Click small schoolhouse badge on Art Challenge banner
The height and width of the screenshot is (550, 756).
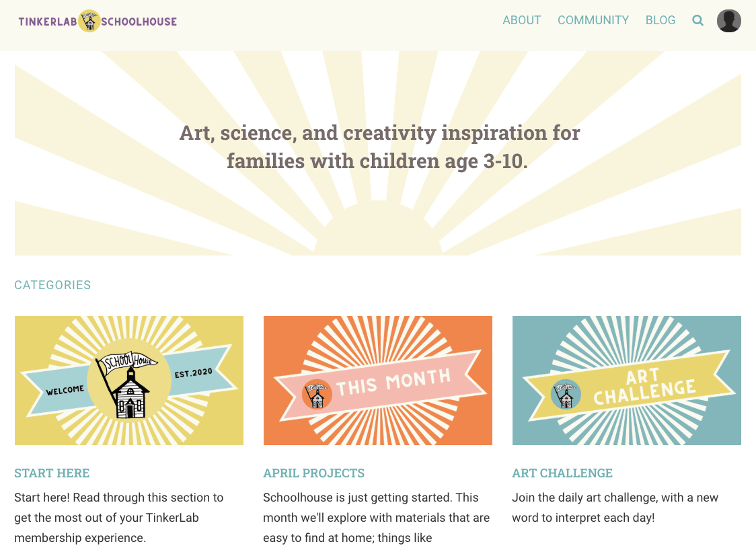566,394
